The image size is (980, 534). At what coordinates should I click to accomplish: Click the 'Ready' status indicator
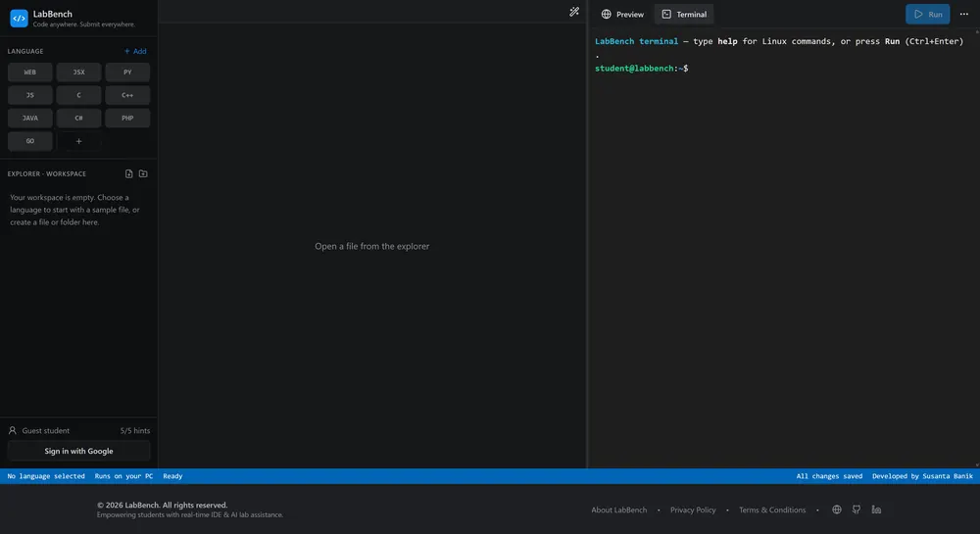tap(172, 476)
